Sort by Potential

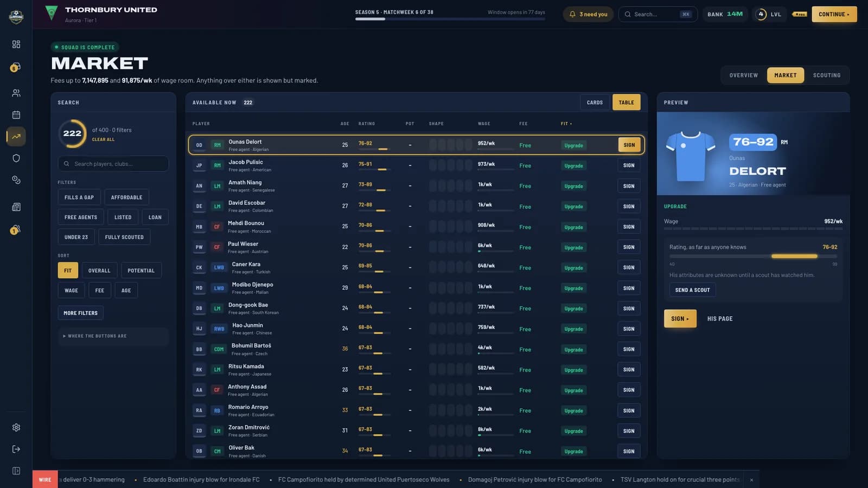coord(141,271)
